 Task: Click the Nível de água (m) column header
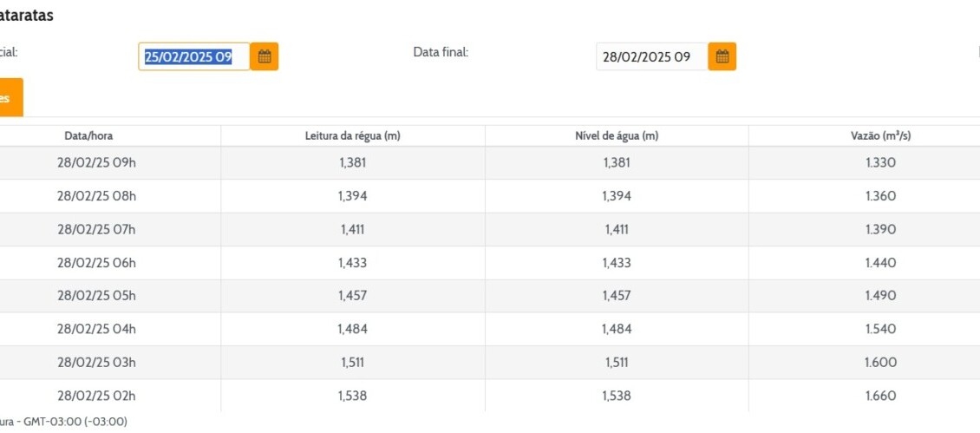(617, 135)
